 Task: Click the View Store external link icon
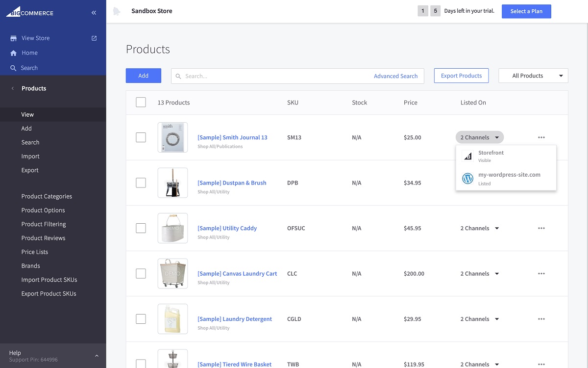[x=94, y=38]
